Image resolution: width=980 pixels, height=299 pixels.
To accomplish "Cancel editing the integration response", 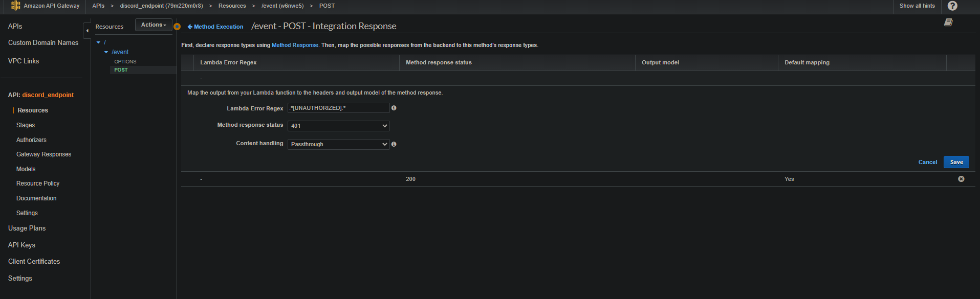I will [x=927, y=162].
